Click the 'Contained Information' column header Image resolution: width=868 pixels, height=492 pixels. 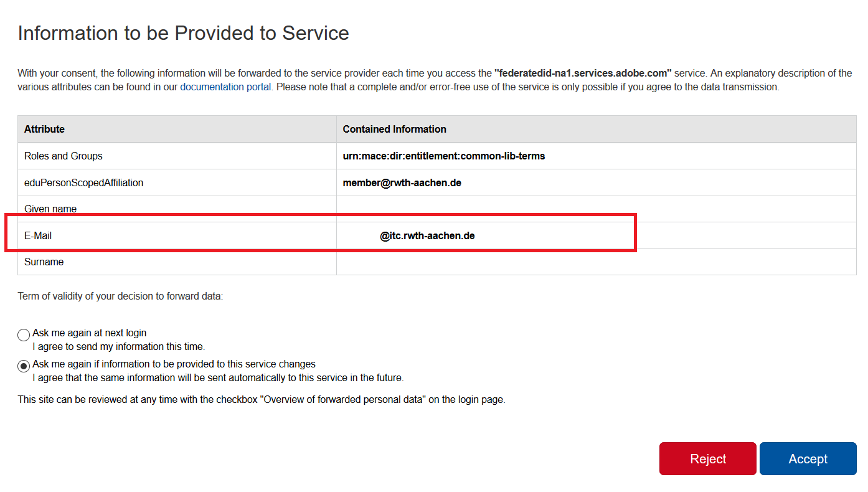click(394, 129)
